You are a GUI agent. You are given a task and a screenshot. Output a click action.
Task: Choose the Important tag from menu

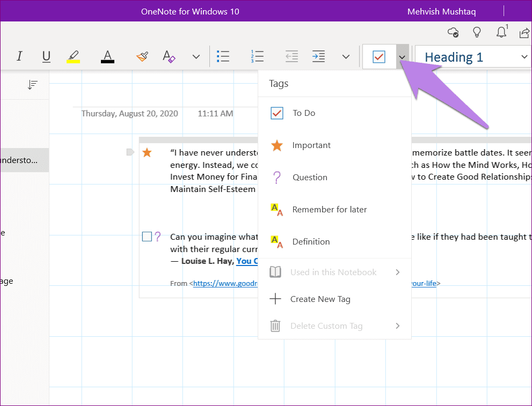click(x=334, y=145)
